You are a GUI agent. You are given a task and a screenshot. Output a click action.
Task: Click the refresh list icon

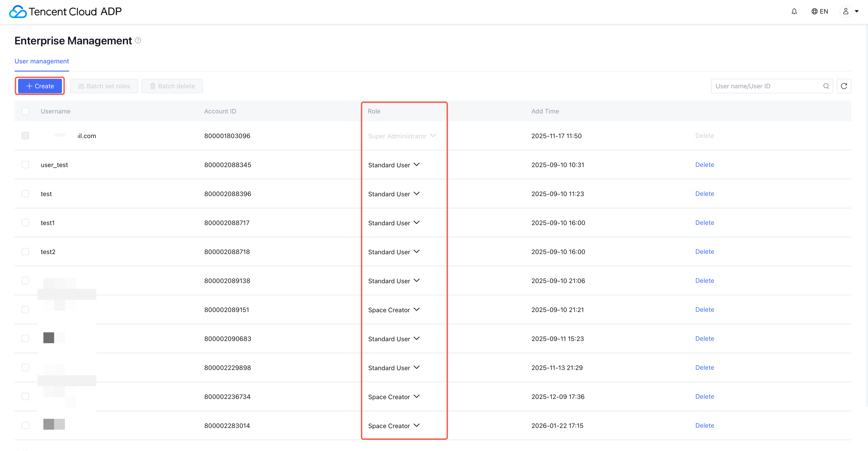(x=844, y=86)
